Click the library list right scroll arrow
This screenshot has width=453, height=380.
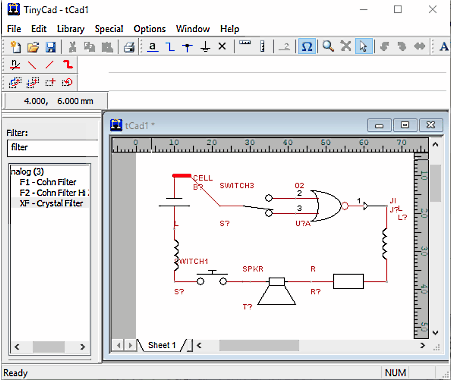82,347
